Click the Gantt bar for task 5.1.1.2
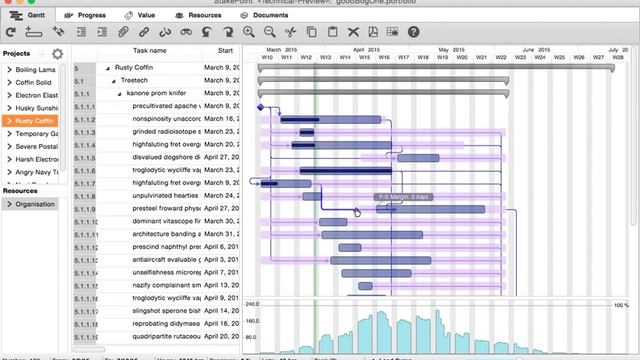Screen dimensions: 640x360 pyautogui.click(x=331, y=120)
